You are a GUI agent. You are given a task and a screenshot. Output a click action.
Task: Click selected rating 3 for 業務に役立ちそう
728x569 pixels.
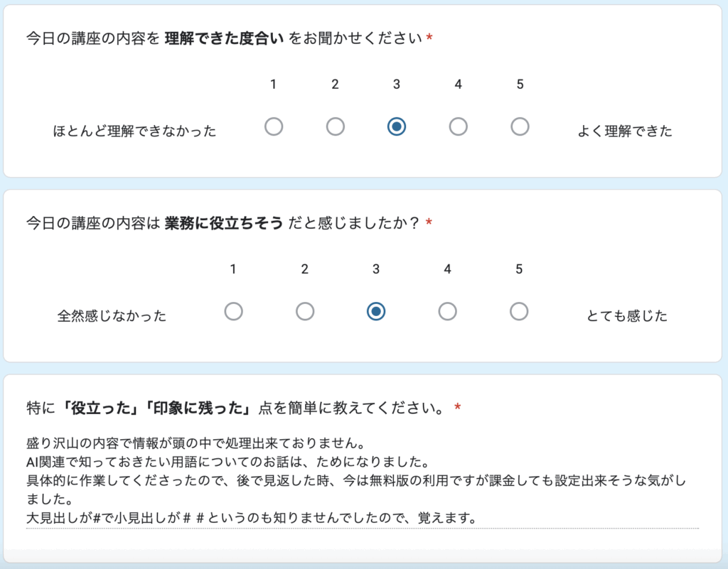click(x=376, y=312)
